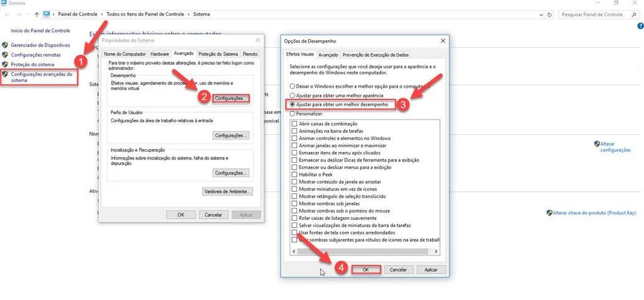644x300 pixels.
Task: Check Animar janelas ao minimizar e maximizar
Action: (294, 146)
